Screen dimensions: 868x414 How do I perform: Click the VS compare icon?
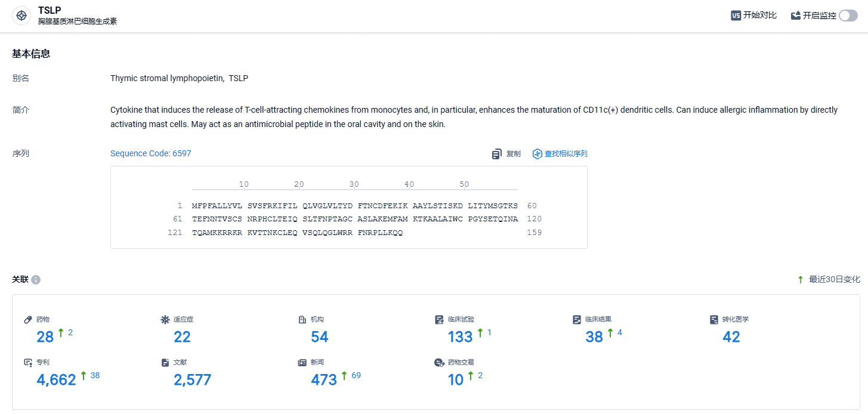click(x=736, y=16)
